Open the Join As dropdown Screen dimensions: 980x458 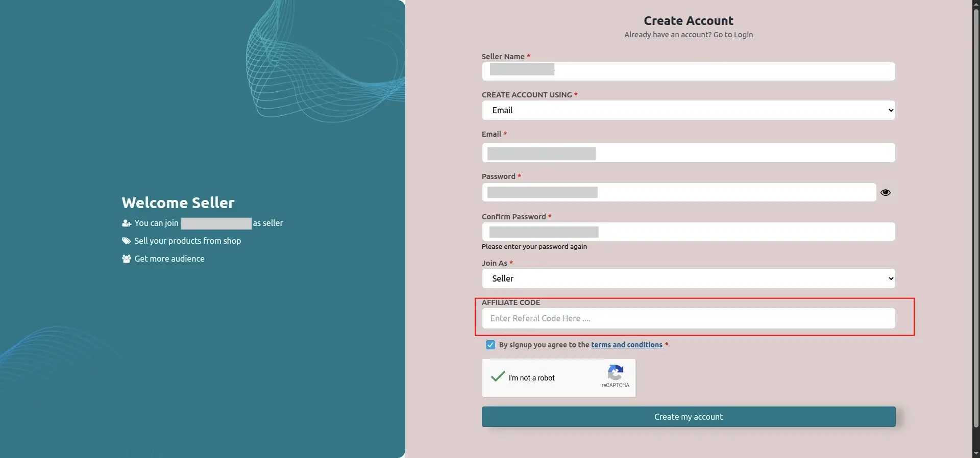(689, 278)
